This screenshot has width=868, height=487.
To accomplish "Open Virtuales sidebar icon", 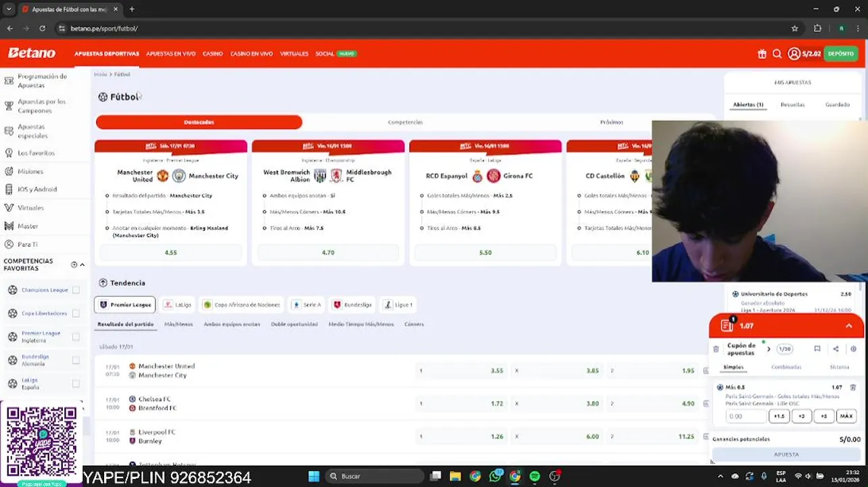I will (x=9, y=208).
